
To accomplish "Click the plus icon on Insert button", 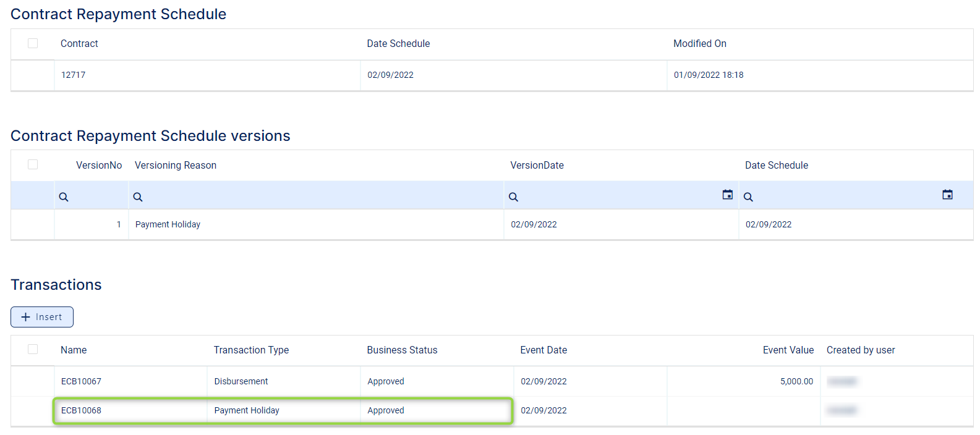I will click(26, 317).
